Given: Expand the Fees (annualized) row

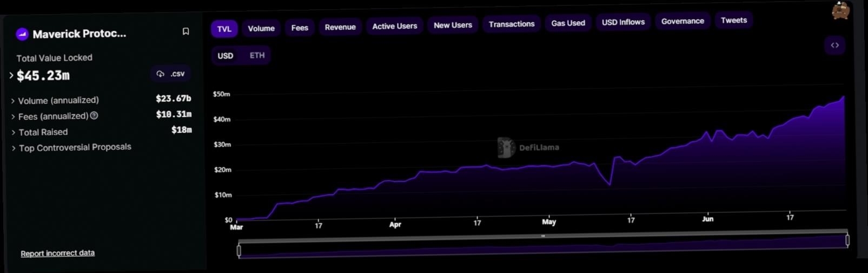Looking at the screenshot, I should coord(13,117).
